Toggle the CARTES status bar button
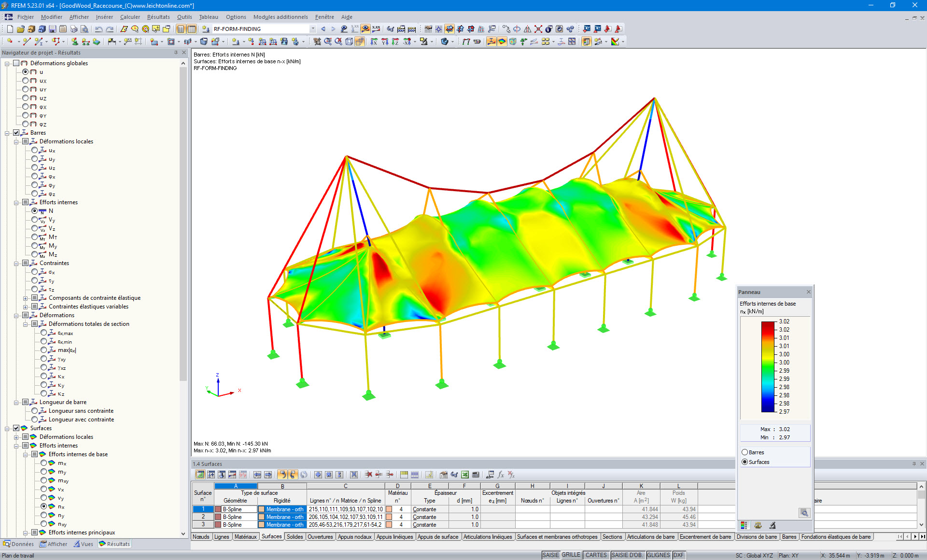This screenshot has height=560, width=927. [596, 555]
